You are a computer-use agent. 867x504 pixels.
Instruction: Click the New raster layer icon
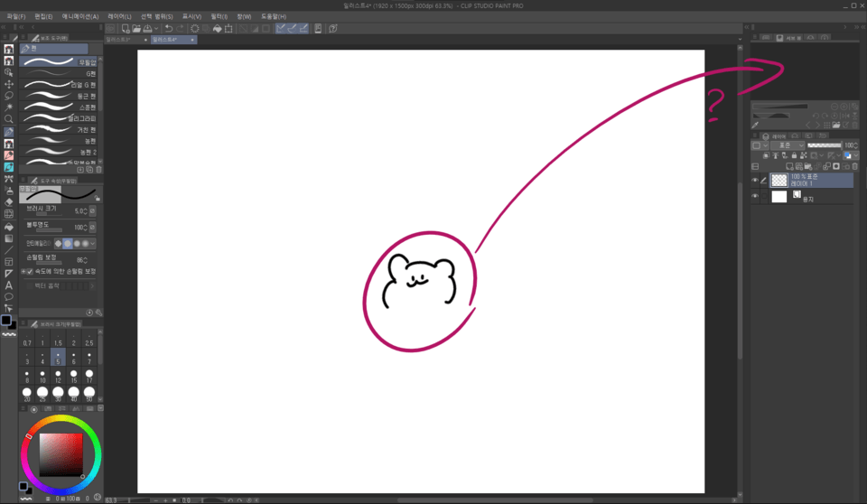coord(789,166)
